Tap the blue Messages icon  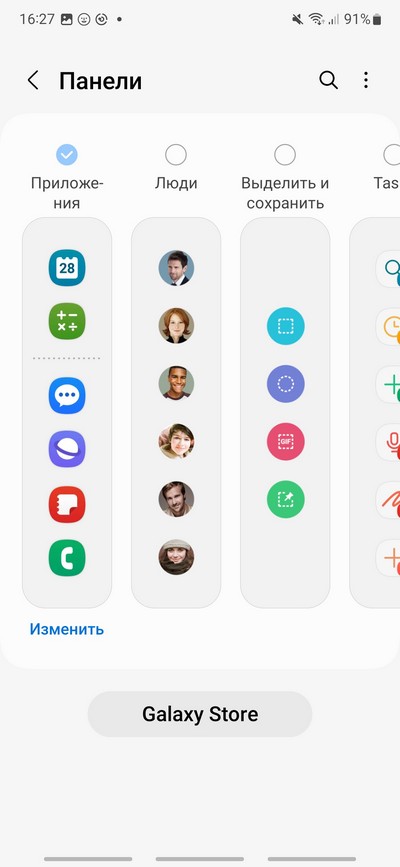[x=67, y=395]
